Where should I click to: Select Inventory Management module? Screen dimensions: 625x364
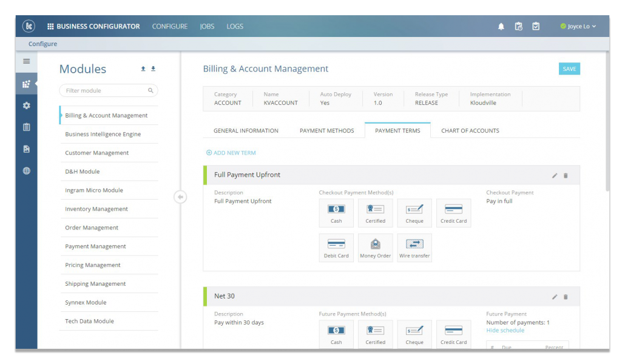point(109,209)
